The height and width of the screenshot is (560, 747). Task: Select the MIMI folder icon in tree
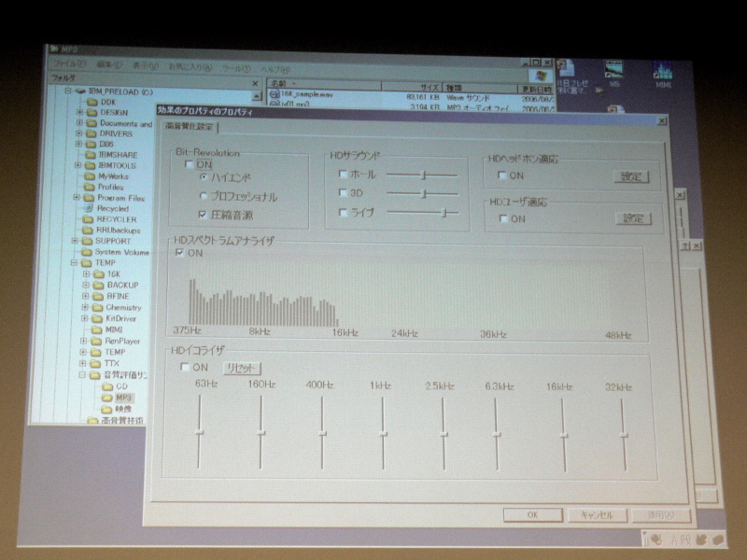pos(97,330)
